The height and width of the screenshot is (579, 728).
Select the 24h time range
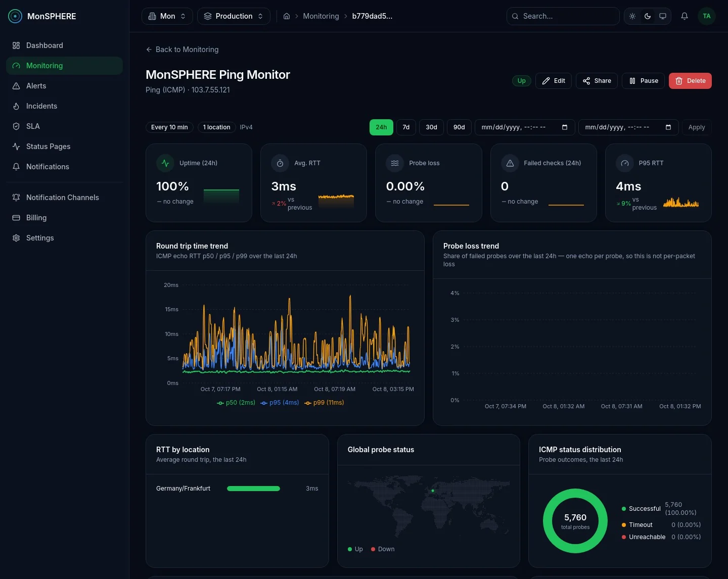tap(381, 127)
